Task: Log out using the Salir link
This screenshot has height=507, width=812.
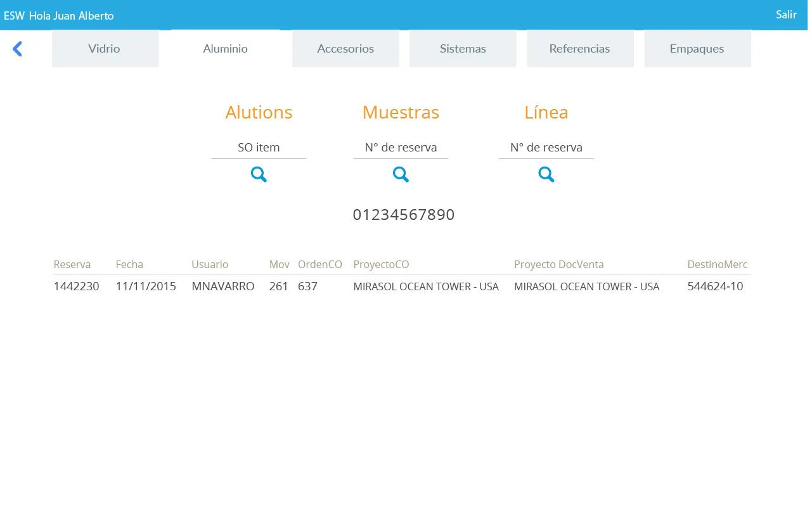Action: 786,15
